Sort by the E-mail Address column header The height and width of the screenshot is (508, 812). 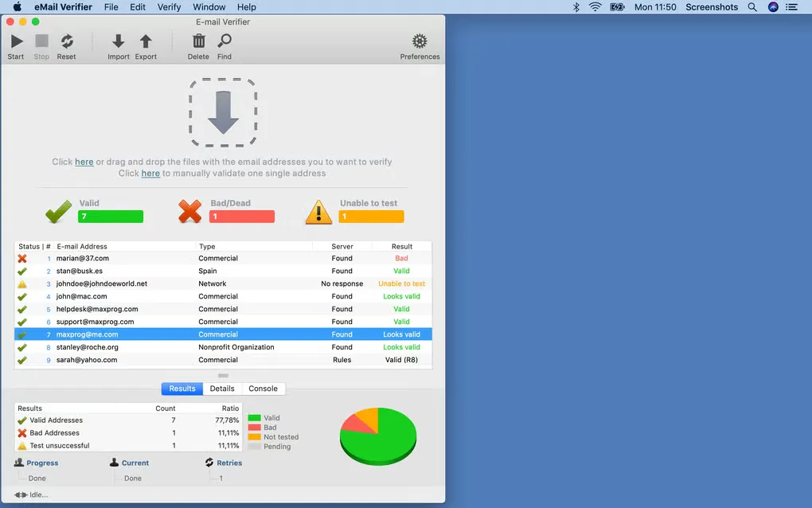[x=124, y=247]
